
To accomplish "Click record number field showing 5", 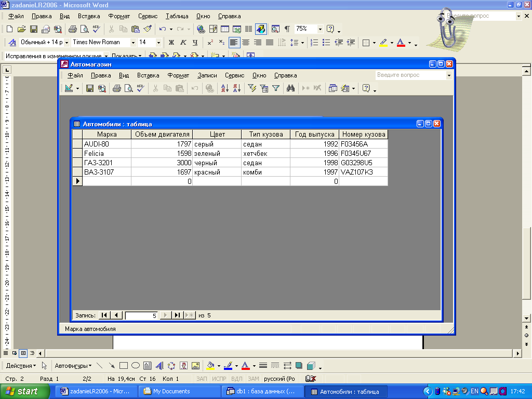I will coord(141,315).
